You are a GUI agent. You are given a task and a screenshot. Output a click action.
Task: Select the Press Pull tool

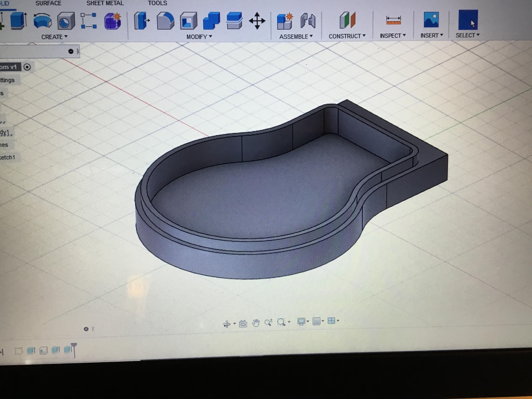[142, 21]
